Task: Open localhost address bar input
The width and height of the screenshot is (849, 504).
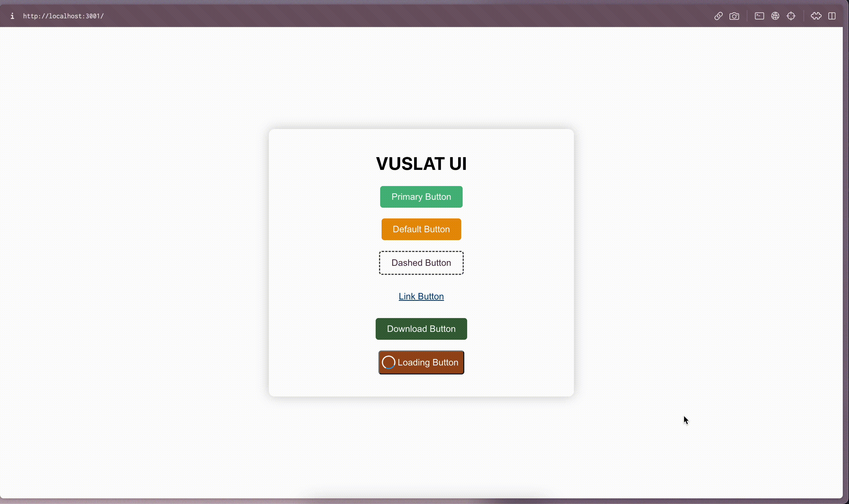Action: tap(63, 16)
